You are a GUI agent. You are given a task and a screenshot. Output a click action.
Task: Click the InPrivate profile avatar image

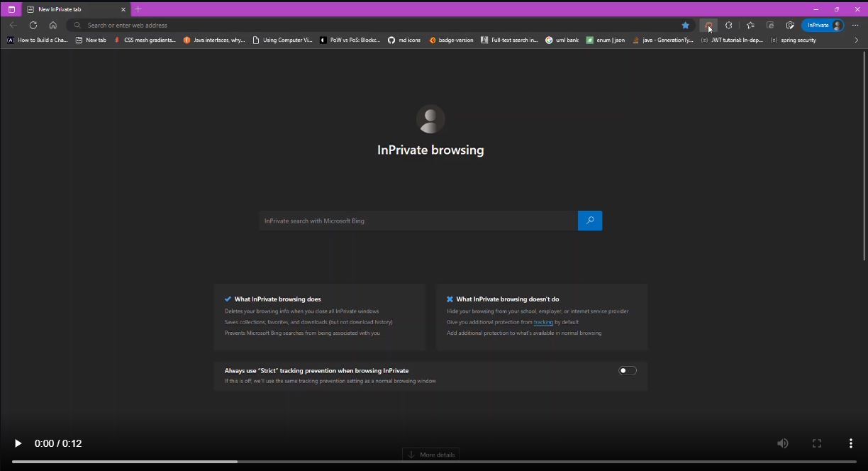click(430, 119)
